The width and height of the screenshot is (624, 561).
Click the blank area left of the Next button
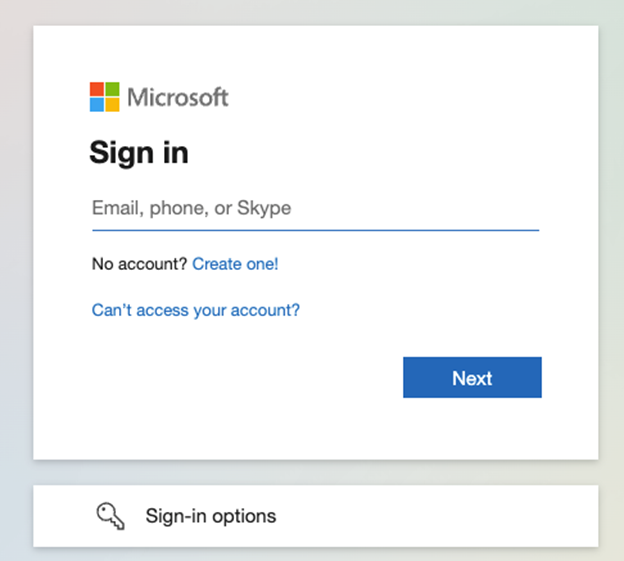point(247,377)
